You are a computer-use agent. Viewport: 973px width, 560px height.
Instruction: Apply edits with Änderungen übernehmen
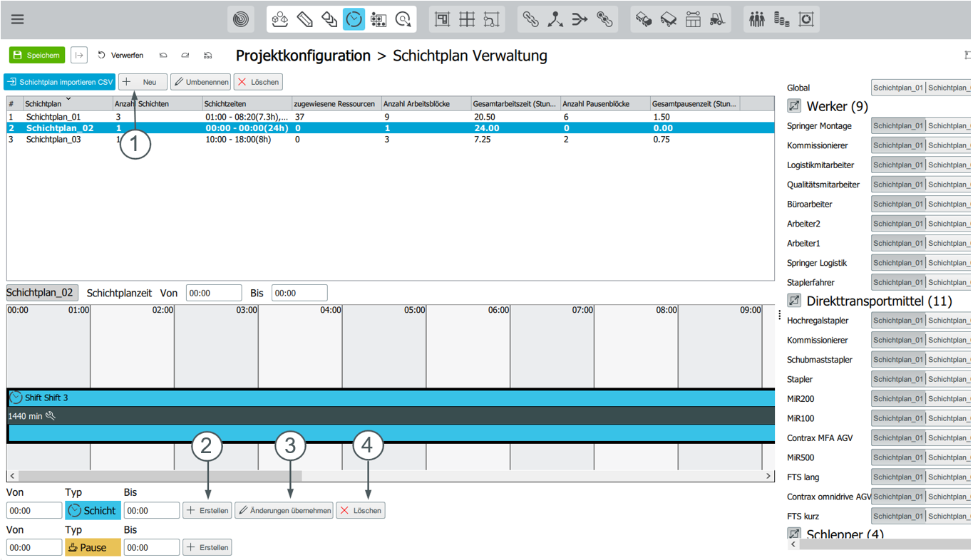(x=284, y=510)
